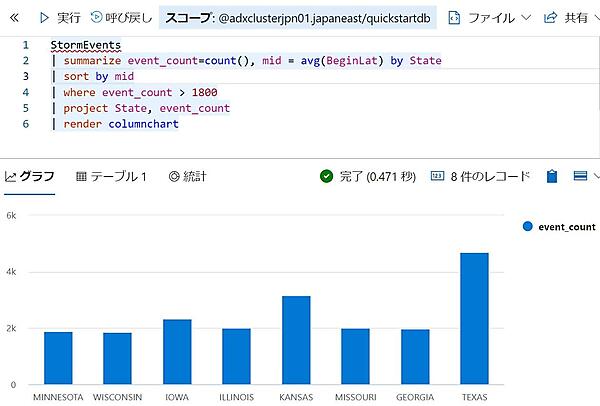Click the 実行 button label
The image size is (600, 406).
click(x=69, y=18)
